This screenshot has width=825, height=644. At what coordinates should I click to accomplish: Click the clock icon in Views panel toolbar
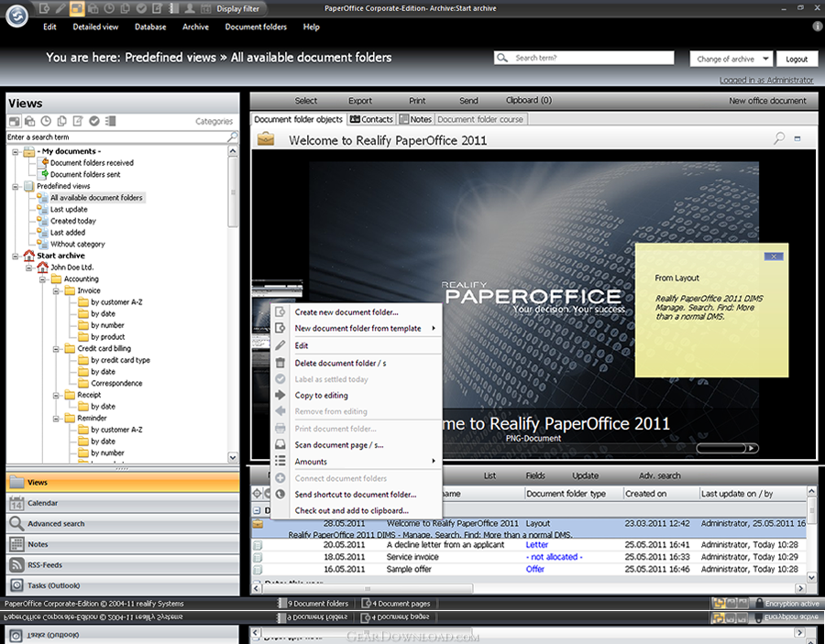47,121
